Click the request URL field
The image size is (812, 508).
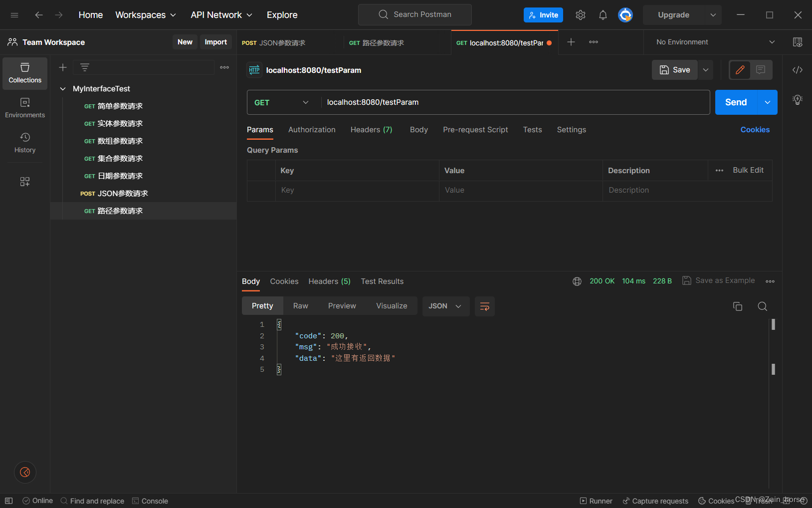tap(515, 102)
